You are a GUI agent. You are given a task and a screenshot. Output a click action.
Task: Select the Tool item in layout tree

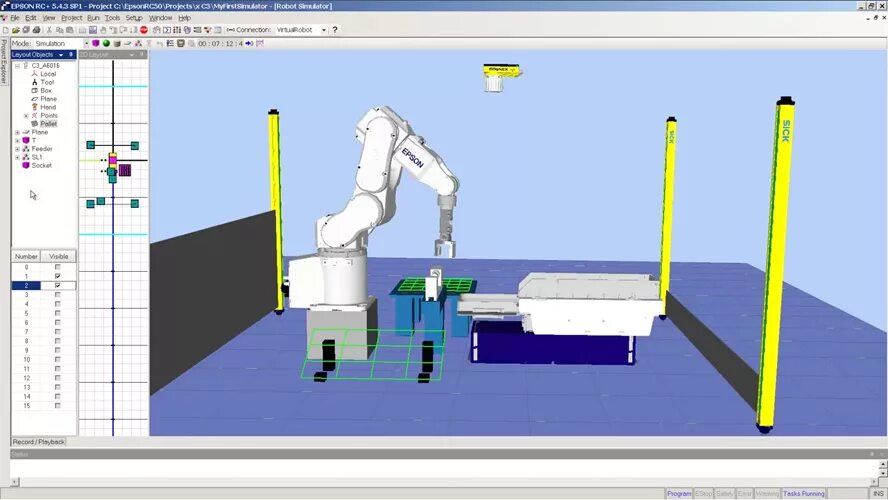[47, 82]
